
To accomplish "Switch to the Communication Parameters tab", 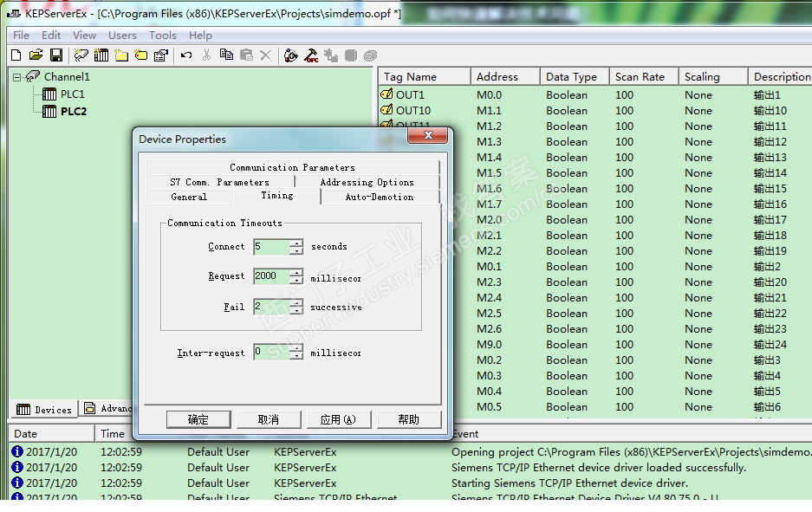I will tap(293, 167).
